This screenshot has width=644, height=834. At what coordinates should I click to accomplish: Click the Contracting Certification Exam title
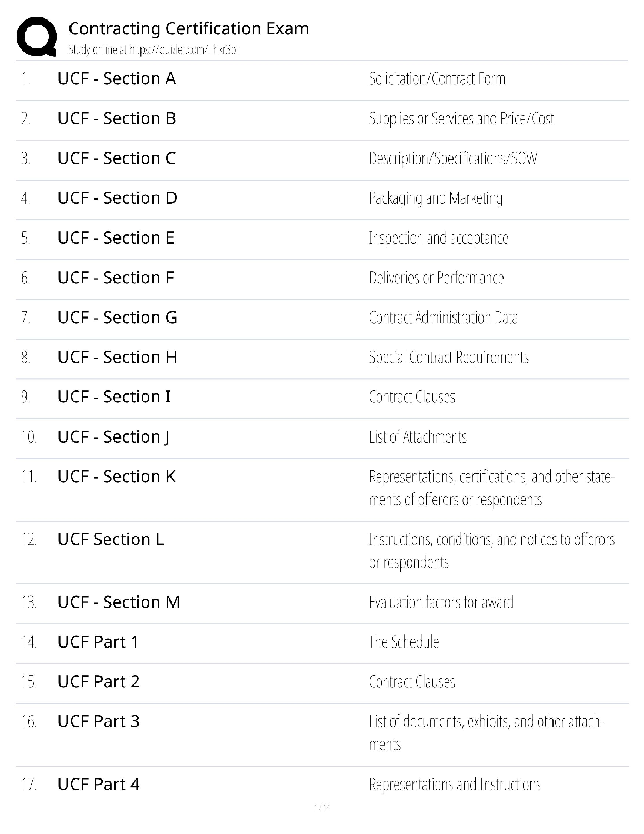point(188,28)
